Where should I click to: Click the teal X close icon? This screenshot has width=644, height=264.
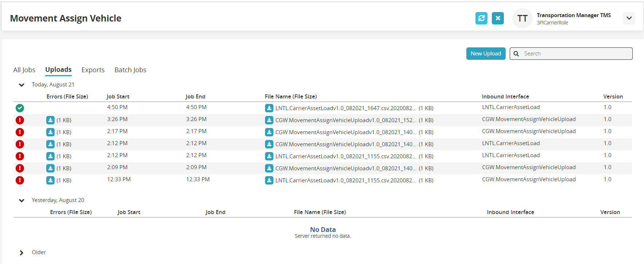(x=498, y=18)
